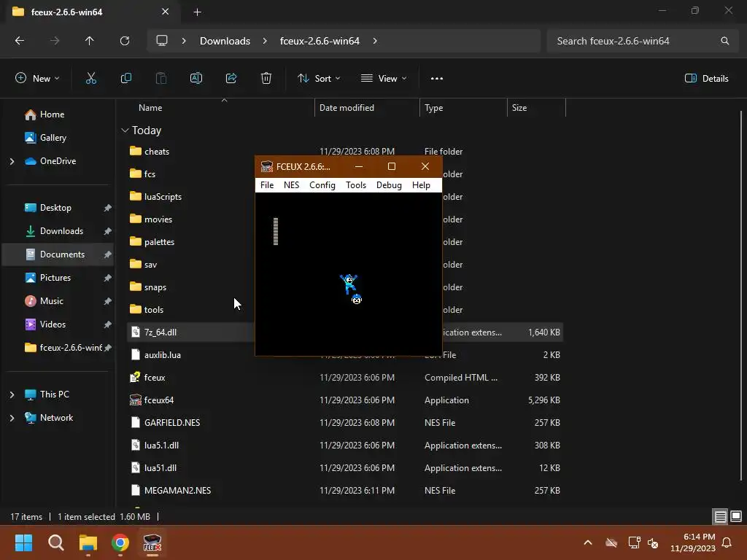The image size is (747, 560).
Task: Open the See more ellipsis menu
Action: [x=436, y=79]
